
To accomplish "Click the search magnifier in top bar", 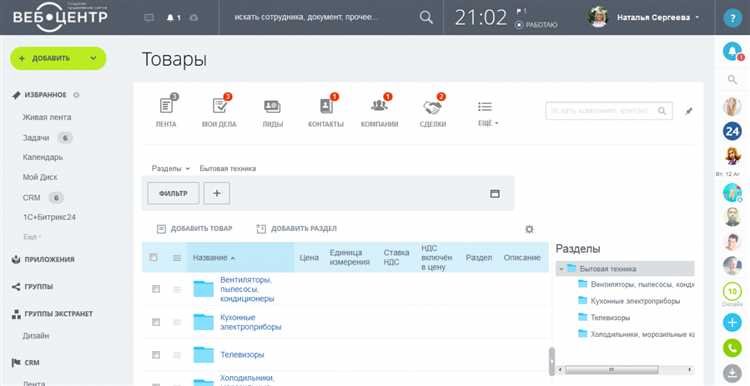I will 426,17.
